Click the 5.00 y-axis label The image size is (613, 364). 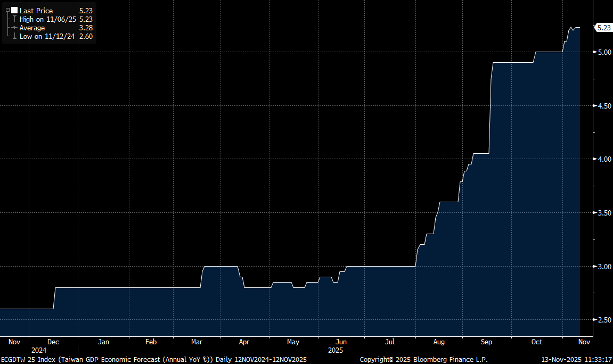[x=604, y=52]
